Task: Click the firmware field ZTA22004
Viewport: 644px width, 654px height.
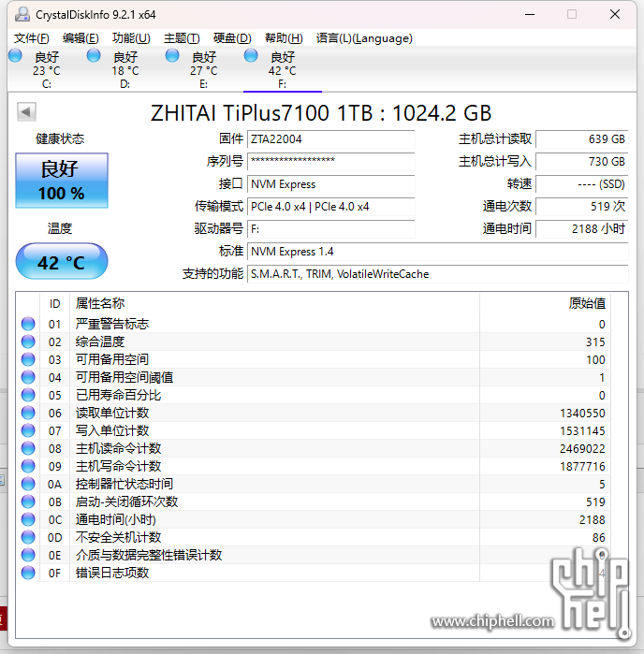Action: [x=331, y=139]
